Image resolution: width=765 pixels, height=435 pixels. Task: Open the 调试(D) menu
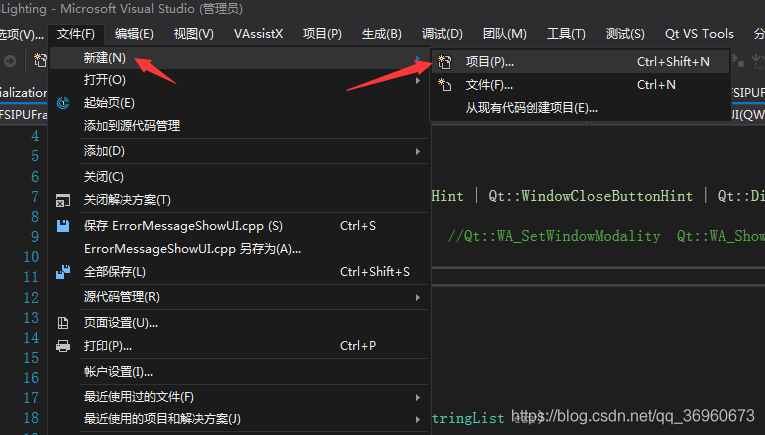click(442, 34)
